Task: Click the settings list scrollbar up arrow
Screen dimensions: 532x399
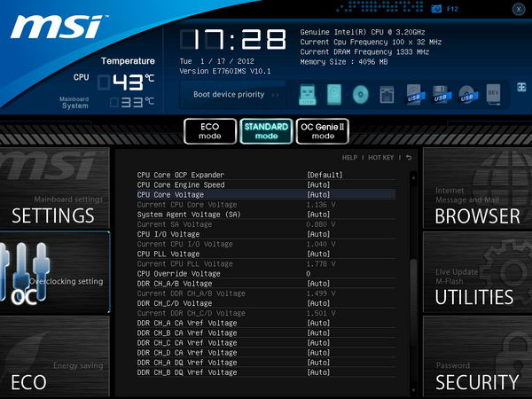Action: coord(413,176)
